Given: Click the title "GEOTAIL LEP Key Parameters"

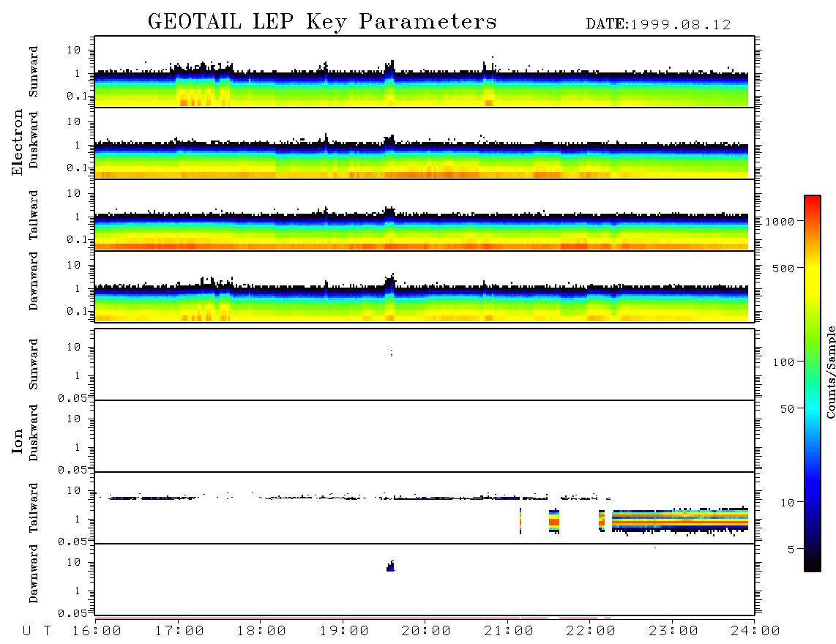Looking at the screenshot, I should pyautogui.click(x=322, y=22).
